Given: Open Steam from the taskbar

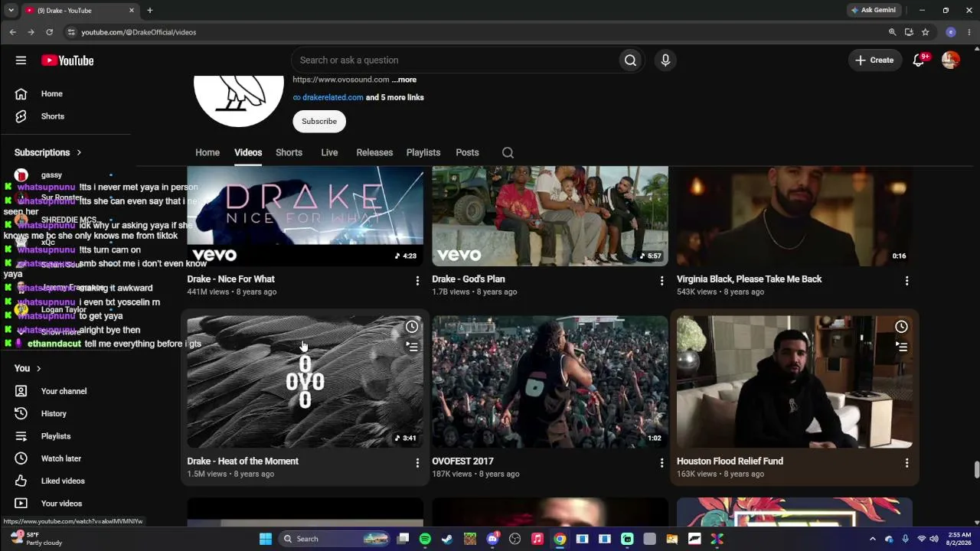Looking at the screenshot, I should coord(447,539).
